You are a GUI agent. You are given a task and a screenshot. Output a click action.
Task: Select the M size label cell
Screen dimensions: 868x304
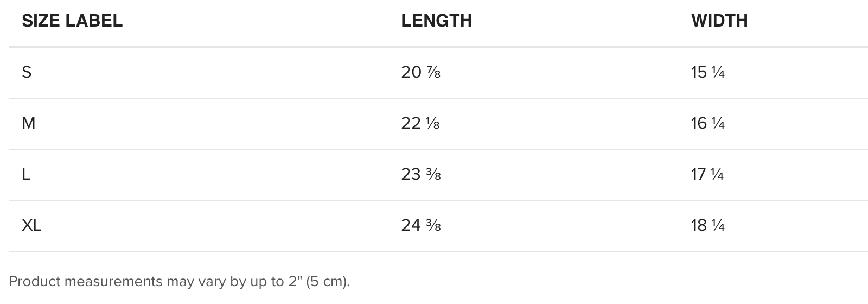[x=28, y=123]
